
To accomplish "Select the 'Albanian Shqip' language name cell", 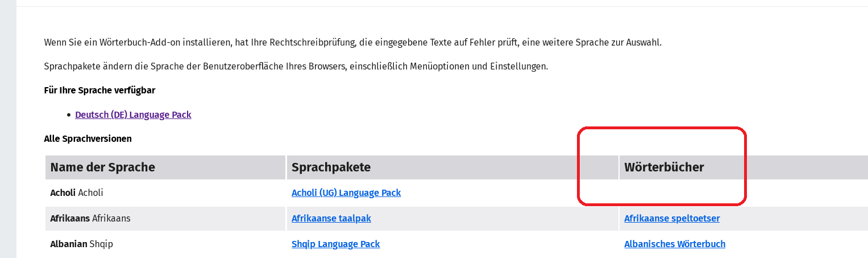I will 81,244.
